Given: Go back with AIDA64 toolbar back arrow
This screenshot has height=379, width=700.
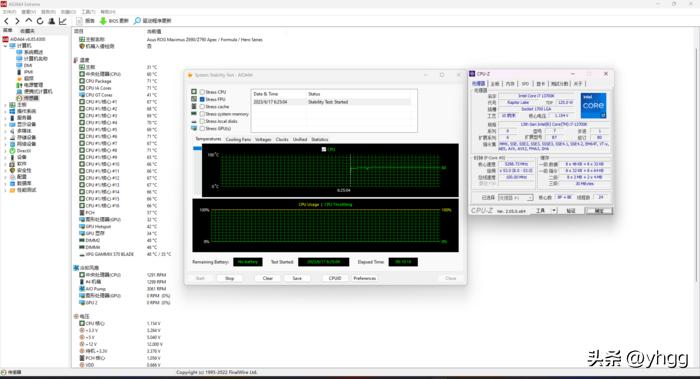Looking at the screenshot, I should click(6, 21).
